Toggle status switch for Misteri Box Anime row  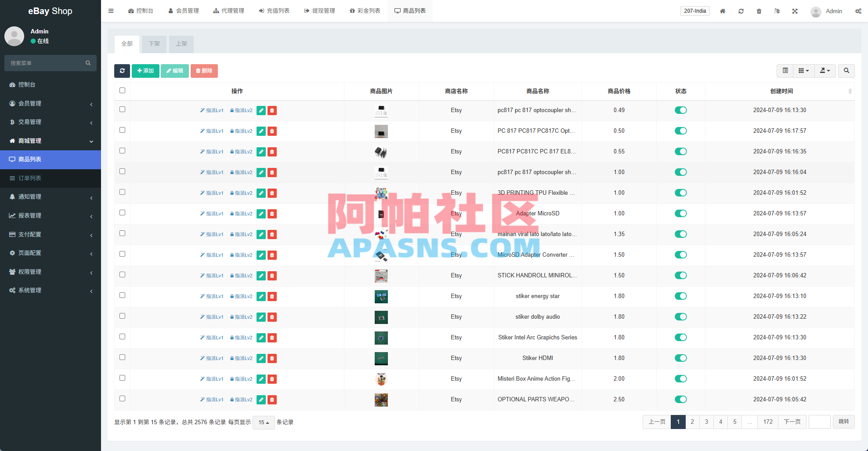[680, 379]
